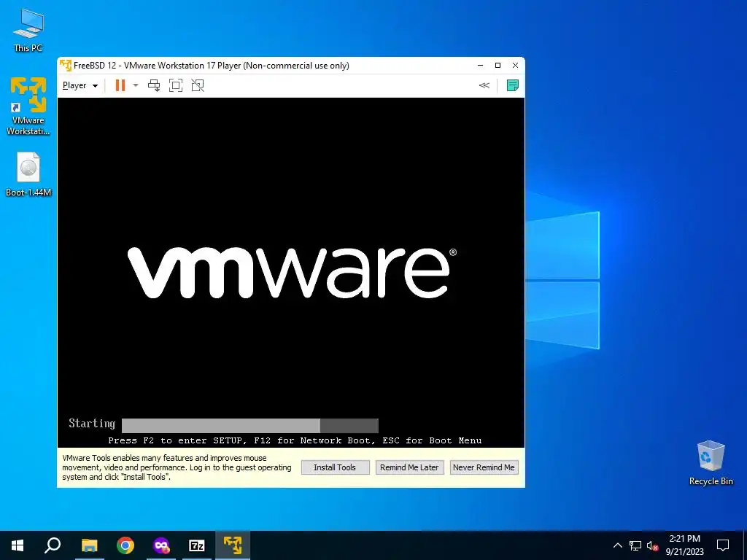Select the This PC desktop icon
This screenshot has height=560, width=747.
point(28,31)
